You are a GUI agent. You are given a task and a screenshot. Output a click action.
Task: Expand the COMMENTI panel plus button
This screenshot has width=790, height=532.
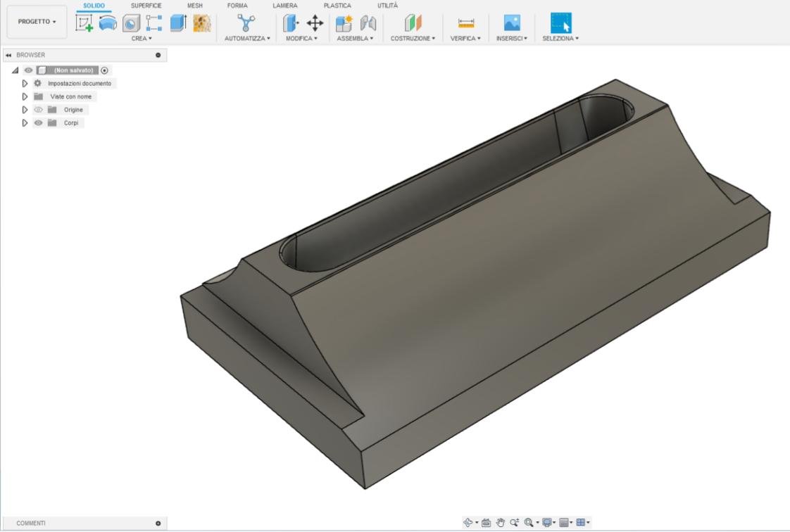coord(158,524)
